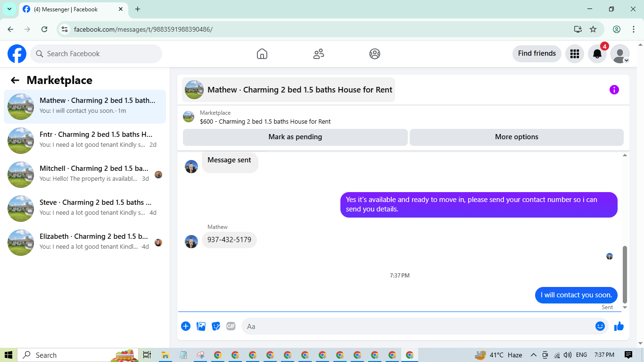Screen dimensions: 644x362
Task: Open the Chrome profile icon
Action: pyautogui.click(x=617, y=29)
